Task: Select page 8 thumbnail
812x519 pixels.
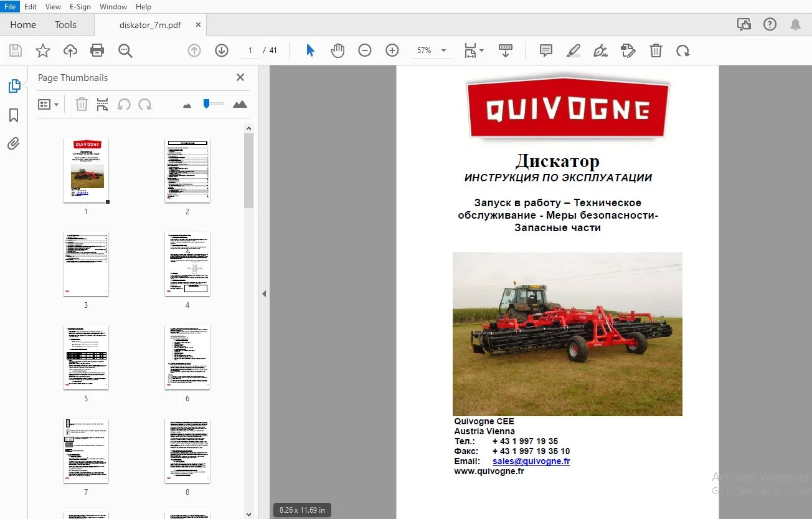Action: coord(187,450)
